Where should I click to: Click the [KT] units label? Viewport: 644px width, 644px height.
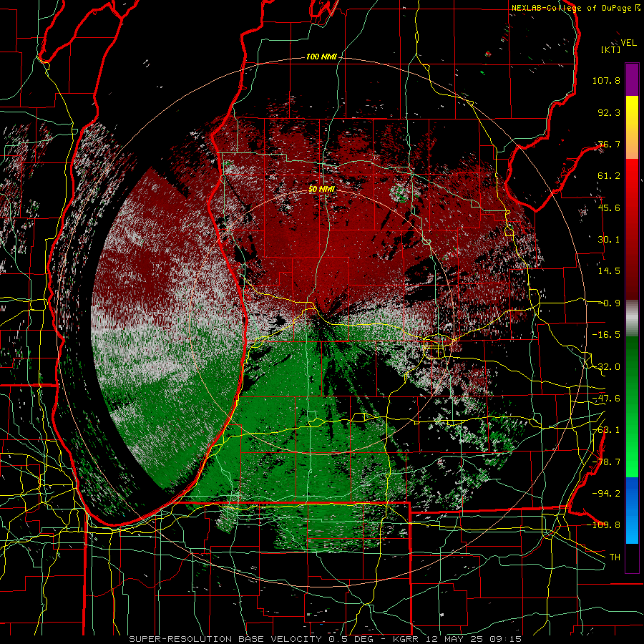click(611, 49)
